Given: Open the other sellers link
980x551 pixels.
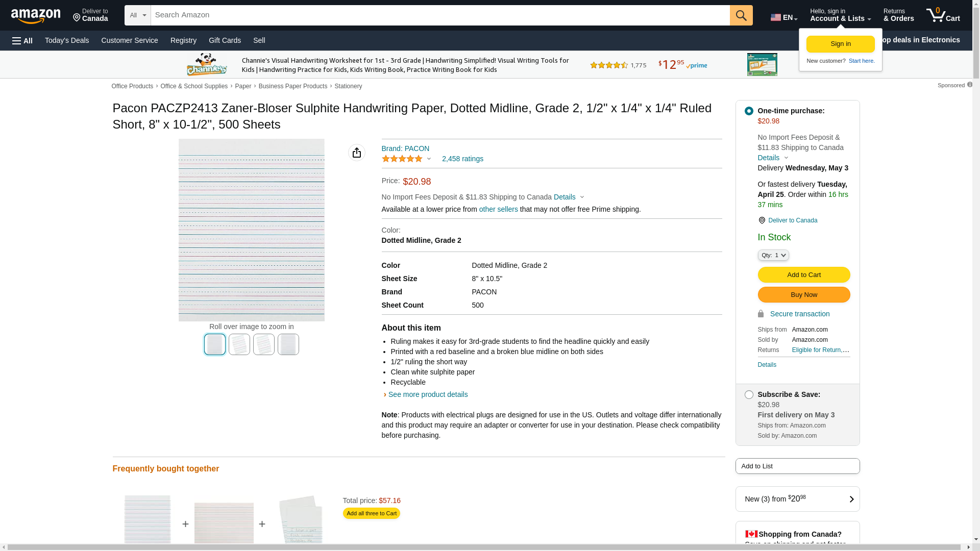Looking at the screenshot, I should 498,209.
